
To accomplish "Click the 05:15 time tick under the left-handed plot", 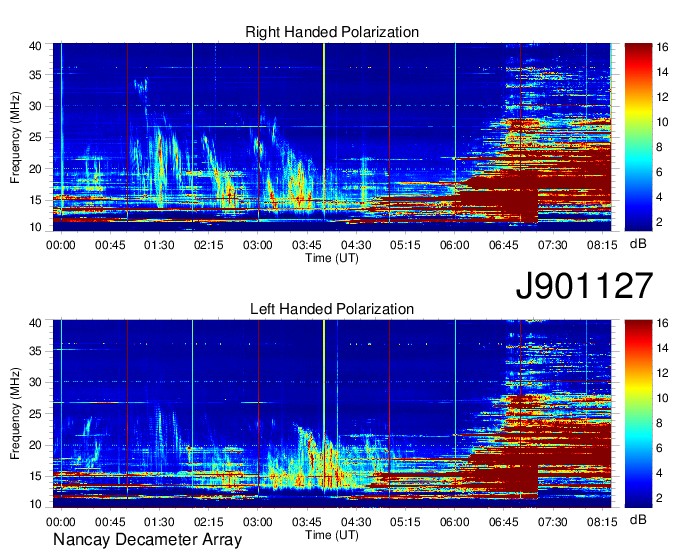I will click(405, 522).
